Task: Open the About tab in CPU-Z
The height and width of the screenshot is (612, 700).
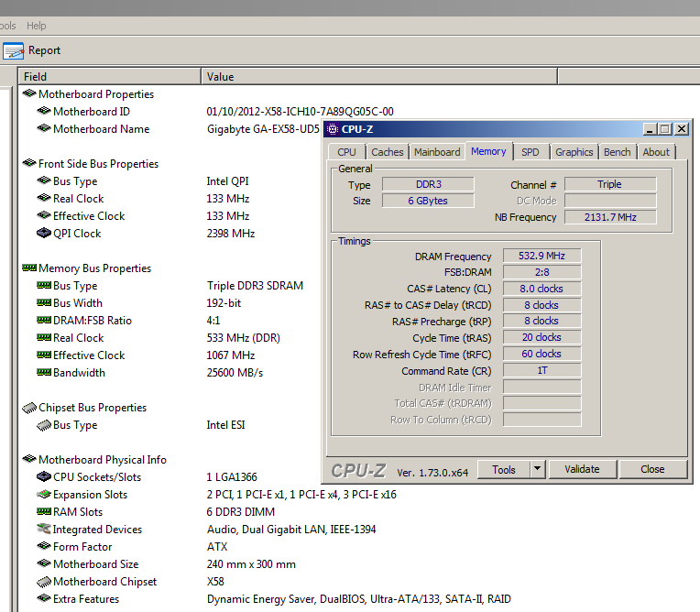Action: [656, 152]
